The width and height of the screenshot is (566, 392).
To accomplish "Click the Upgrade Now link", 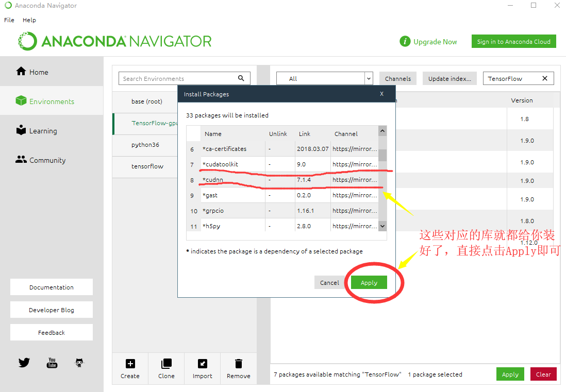I will coord(435,42).
